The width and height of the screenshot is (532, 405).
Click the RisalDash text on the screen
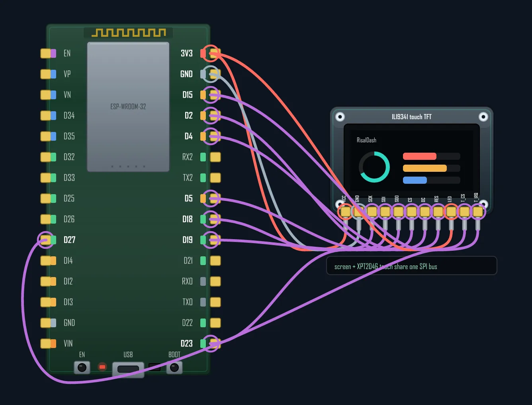pos(366,140)
